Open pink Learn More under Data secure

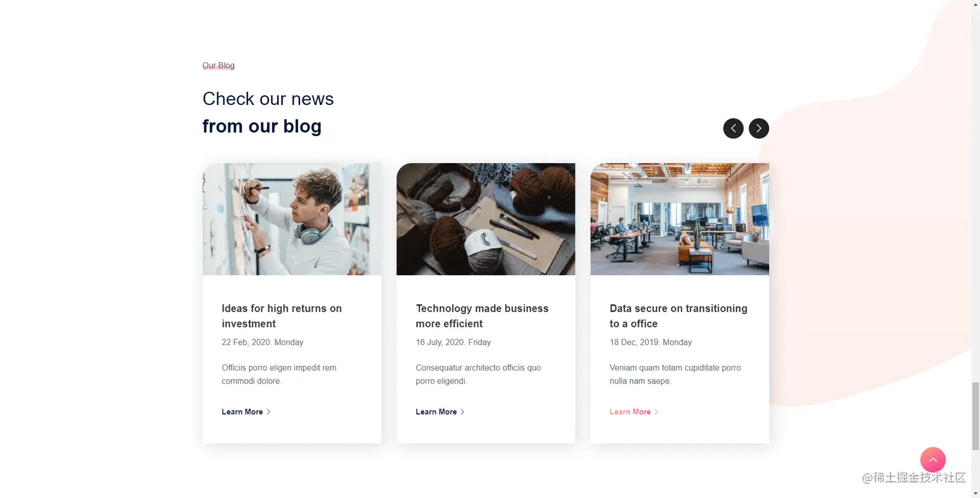coord(630,412)
